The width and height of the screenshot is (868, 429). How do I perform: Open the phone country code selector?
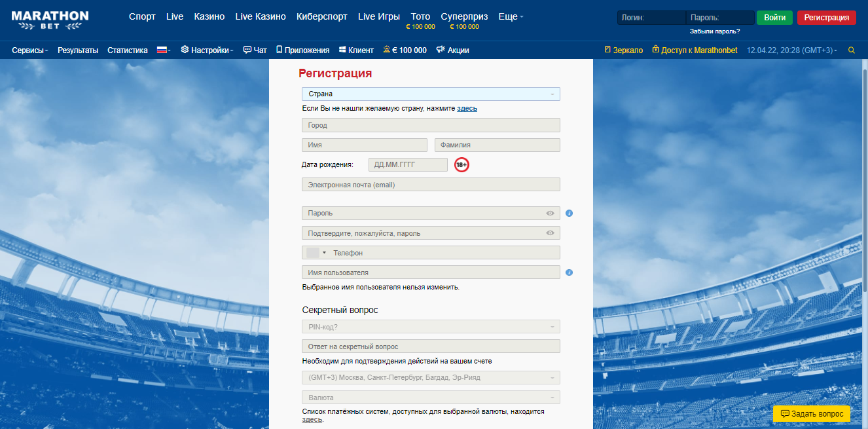[316, 253]
